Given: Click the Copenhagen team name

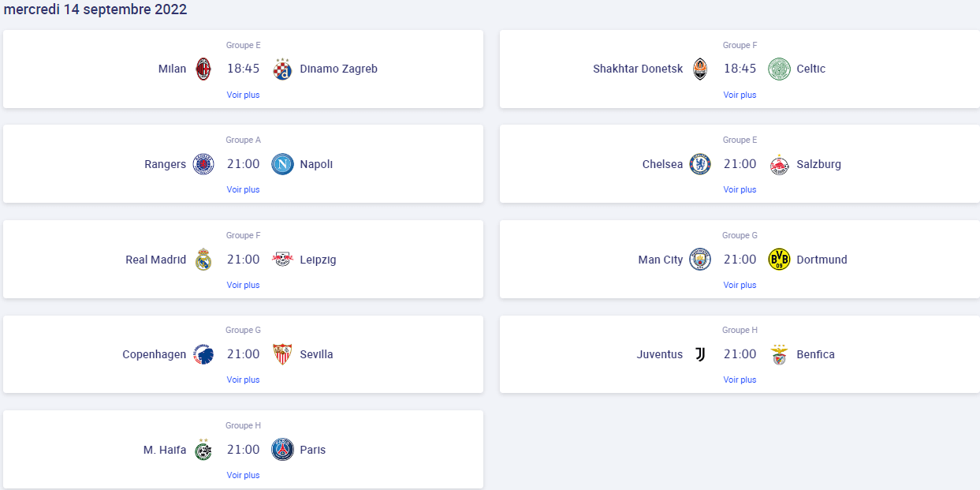Looking at the screenshot, I should 155,354.
